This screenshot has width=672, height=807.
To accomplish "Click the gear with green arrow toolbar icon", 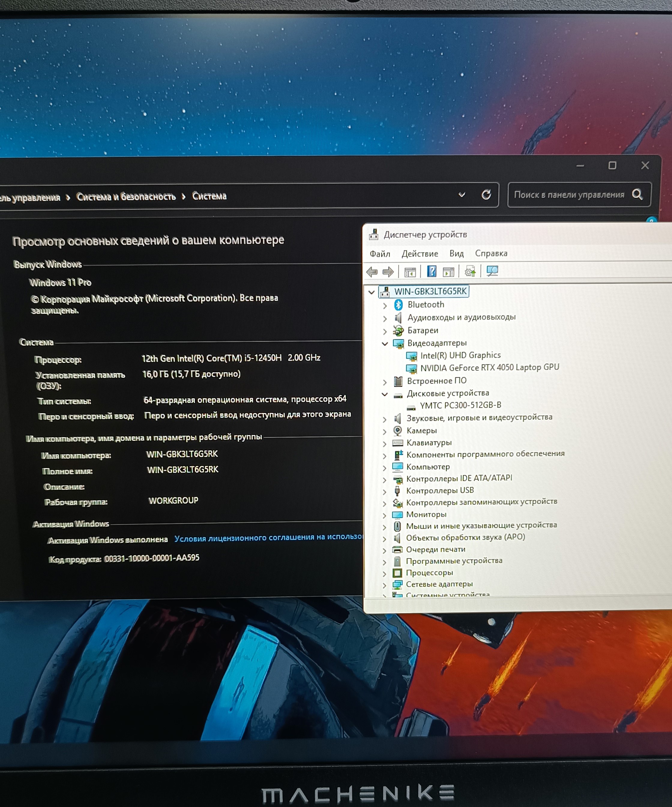I will 470,271.
